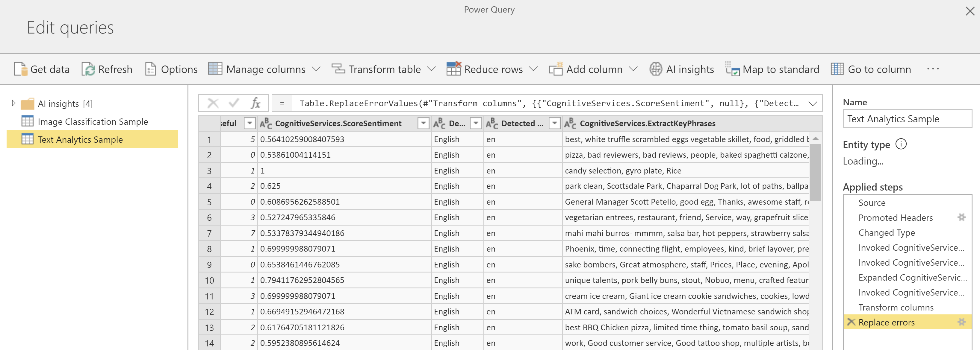Image resolution: width=980 pixels, height=350 pixels.
Task: Click the vertical scrollbar thumb
Action: point(815,172)
